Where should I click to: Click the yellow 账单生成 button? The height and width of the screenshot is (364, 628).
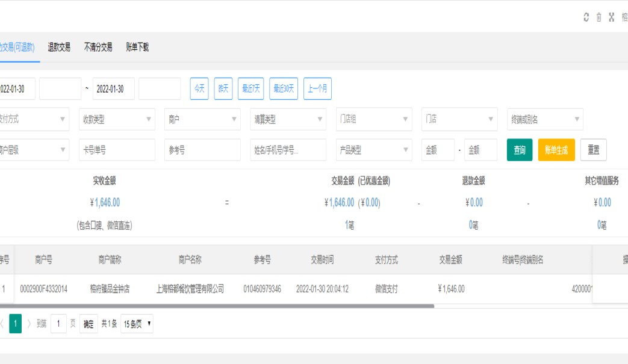pos(556,150)
